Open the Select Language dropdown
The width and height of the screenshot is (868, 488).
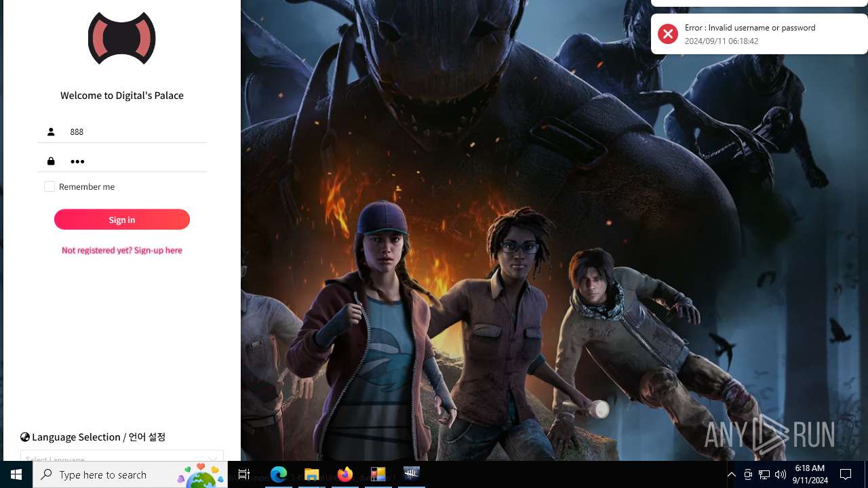(x=122, y=457)
